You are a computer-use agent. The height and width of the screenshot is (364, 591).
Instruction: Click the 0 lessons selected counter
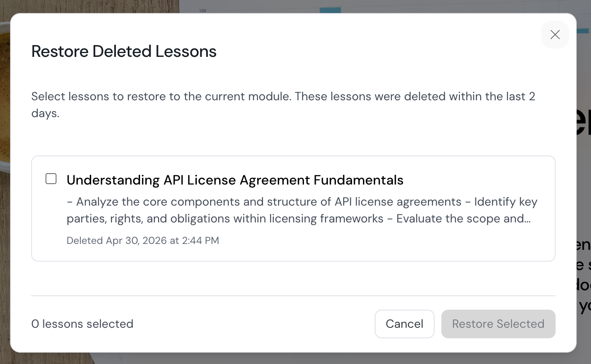(x=82, y=324)
